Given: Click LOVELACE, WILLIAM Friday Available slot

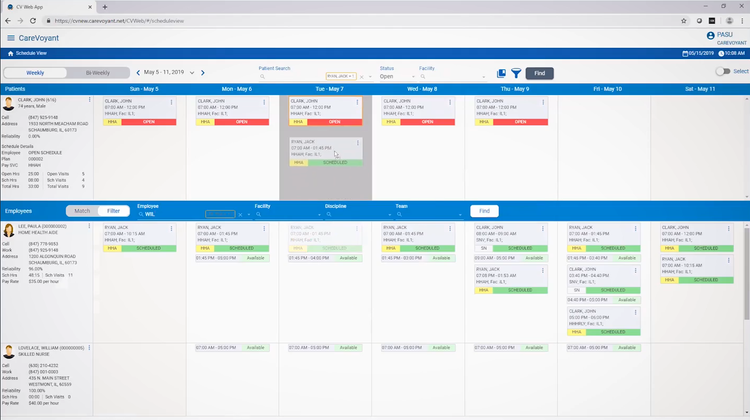Looking at the screenshot, I should 604,348.
